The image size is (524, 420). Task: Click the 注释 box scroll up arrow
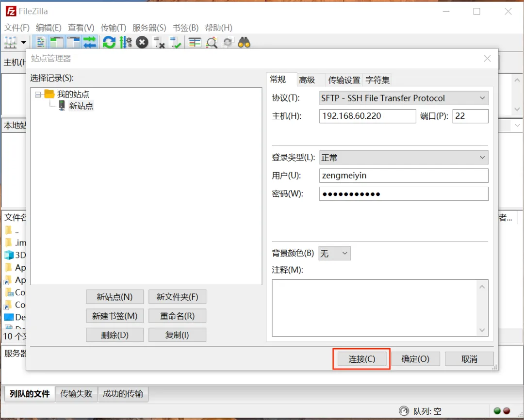click(482, 287)
